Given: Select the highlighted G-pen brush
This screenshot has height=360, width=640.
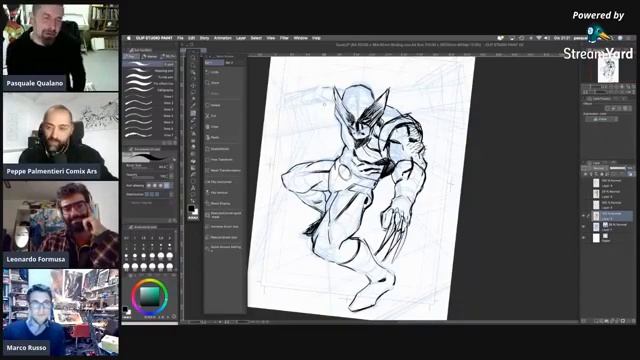Looking at the screenshot, I should (x=149, y=64).
